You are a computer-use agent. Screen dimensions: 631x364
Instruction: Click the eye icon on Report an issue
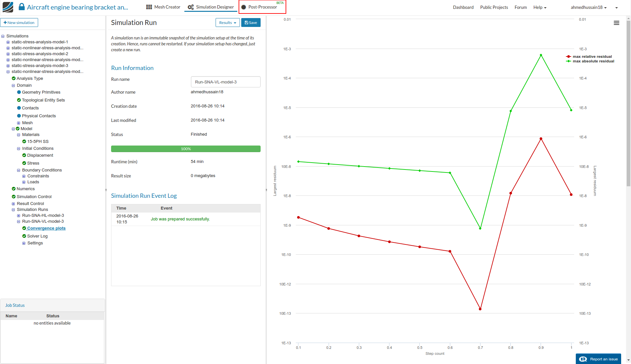coord(583,359)
